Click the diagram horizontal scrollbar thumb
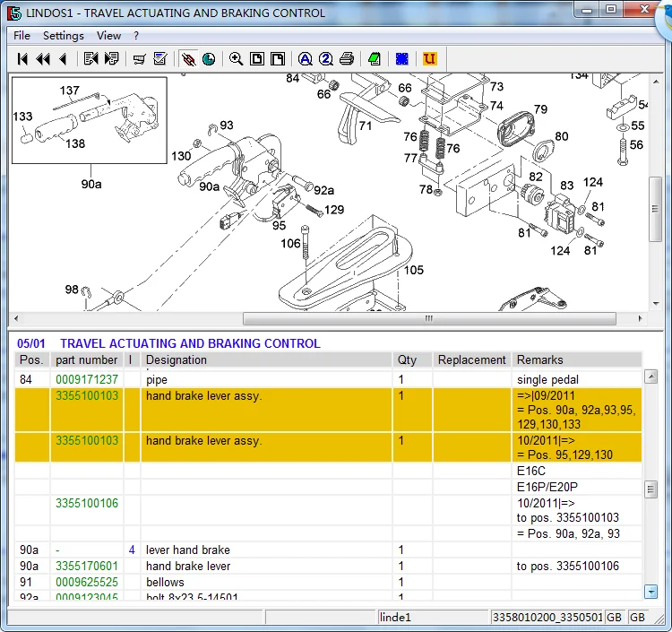The height and width of the screenshot is (632, 672). (x=429, y=318)
